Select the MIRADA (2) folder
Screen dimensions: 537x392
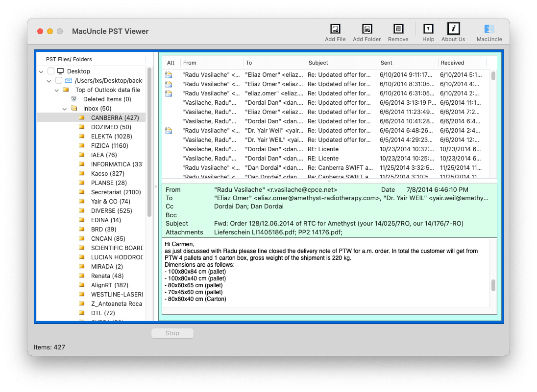click(107, 266)
